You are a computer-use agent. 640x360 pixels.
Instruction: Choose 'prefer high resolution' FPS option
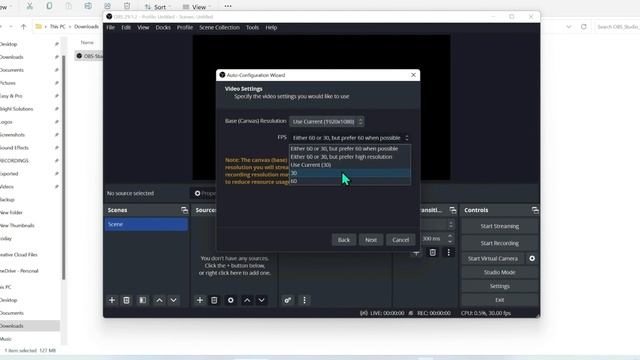point(350,157)
